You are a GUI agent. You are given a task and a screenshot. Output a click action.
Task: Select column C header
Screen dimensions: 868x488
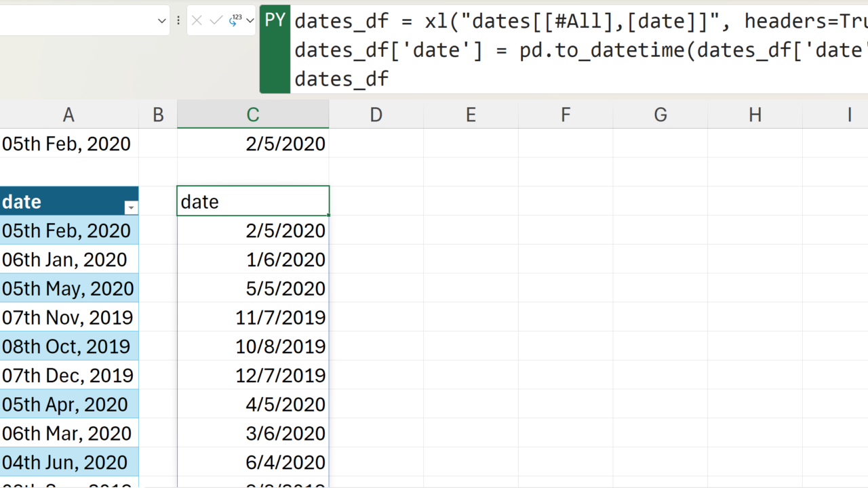(x=253, y=115)
